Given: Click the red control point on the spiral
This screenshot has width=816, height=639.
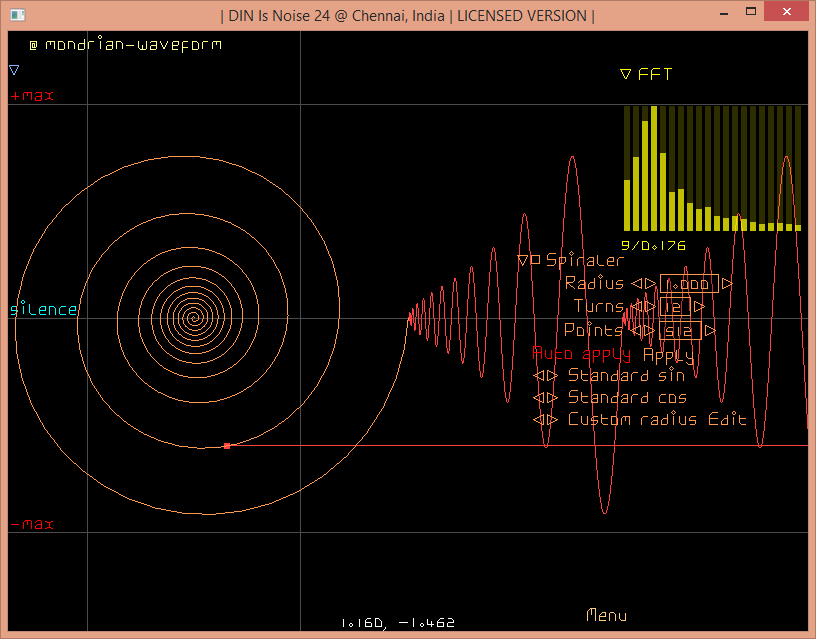Looking at the screenshot, I should point(227,446).
